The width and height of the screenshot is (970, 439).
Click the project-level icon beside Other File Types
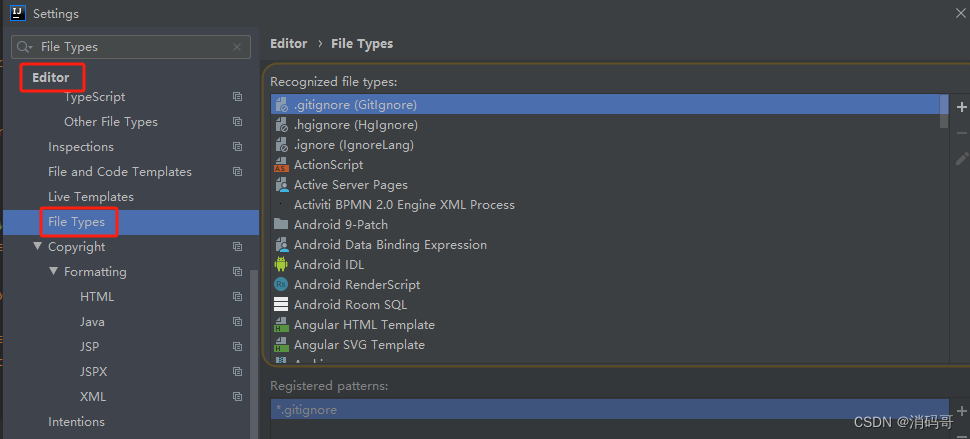(238, 122)
